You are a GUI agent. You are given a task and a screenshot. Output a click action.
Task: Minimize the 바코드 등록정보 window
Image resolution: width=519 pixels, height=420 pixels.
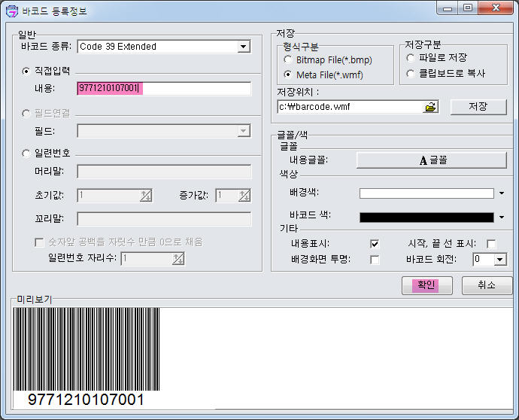[x=448, y=8]
